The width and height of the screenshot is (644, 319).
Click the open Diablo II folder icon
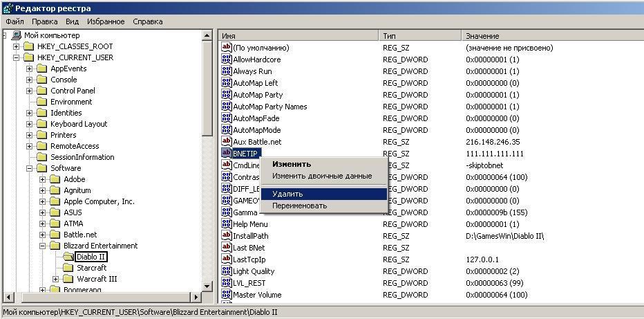(x=68, y=257)
